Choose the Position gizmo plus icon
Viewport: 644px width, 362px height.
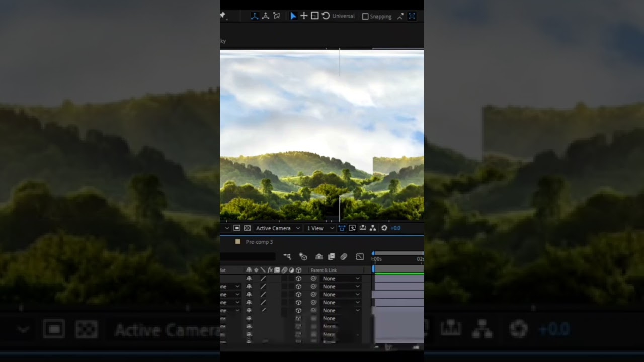pyautogui.click(x=304, y=16)
